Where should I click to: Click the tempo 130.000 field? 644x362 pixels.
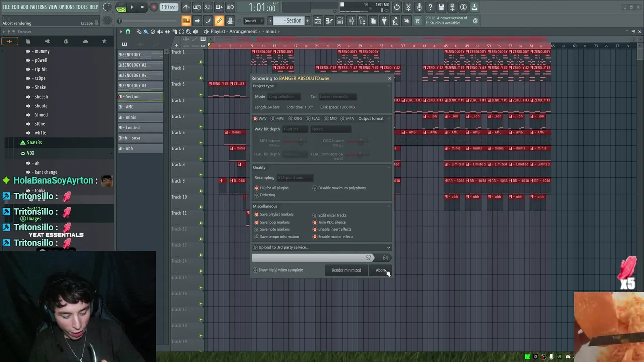[x=168, y=7]
